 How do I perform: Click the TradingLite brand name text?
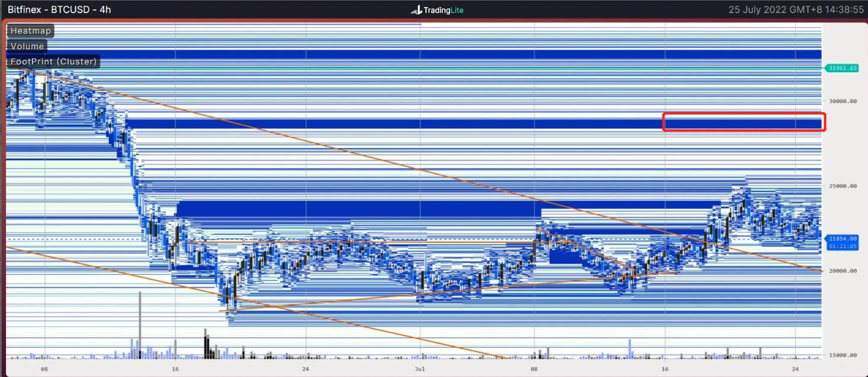point(443,10)
